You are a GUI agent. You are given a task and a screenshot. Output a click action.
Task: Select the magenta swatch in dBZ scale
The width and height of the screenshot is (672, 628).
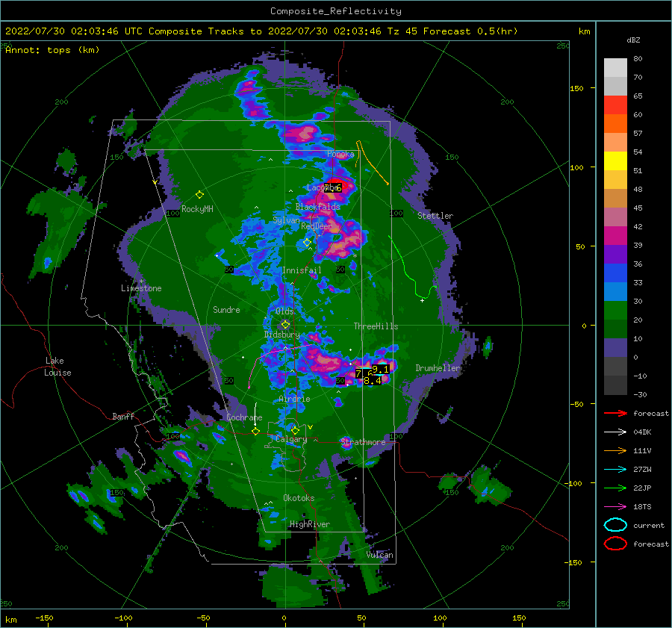coord(615,236)
